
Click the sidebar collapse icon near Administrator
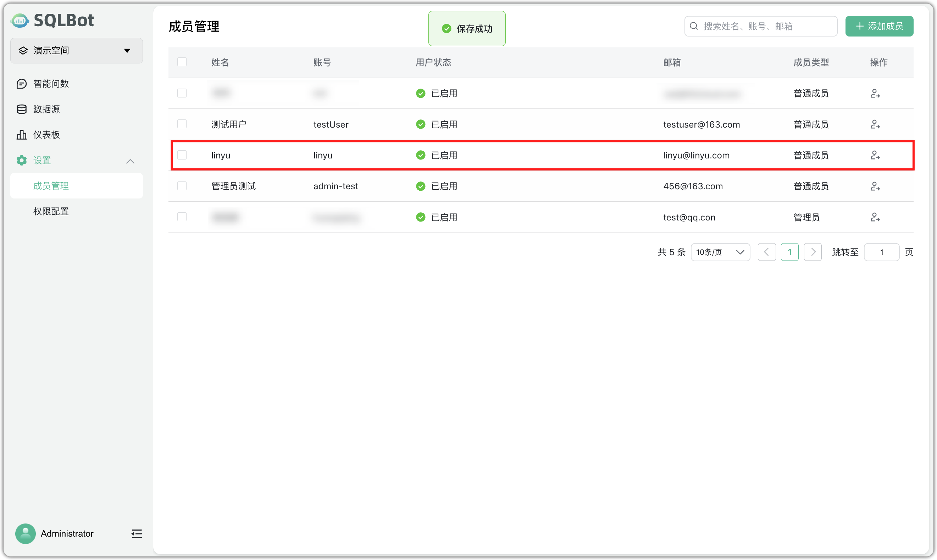(x=136, y=533)
